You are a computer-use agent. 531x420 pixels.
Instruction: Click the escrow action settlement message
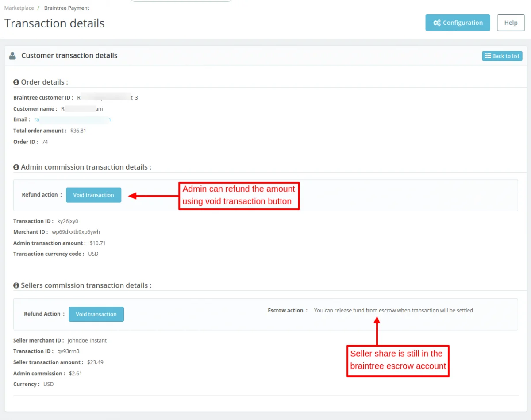click(x=393, y=311)
